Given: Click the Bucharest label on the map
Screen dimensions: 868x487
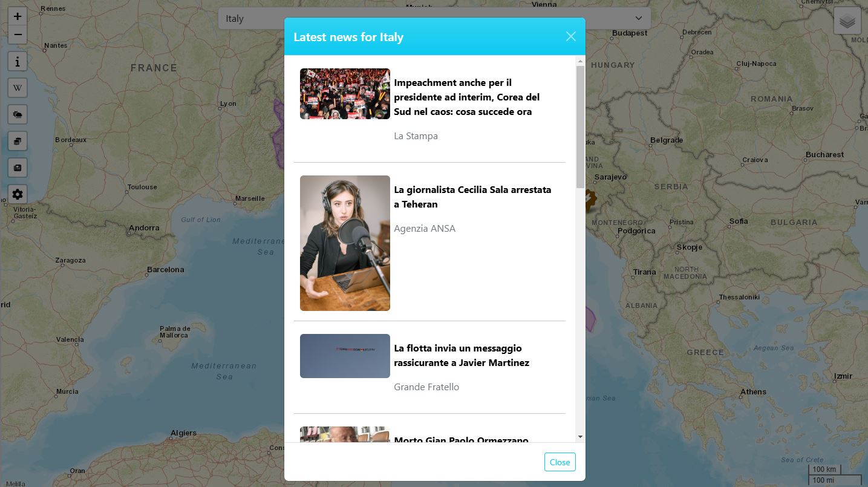Looking at the screenshot, I should click(824, 154).
